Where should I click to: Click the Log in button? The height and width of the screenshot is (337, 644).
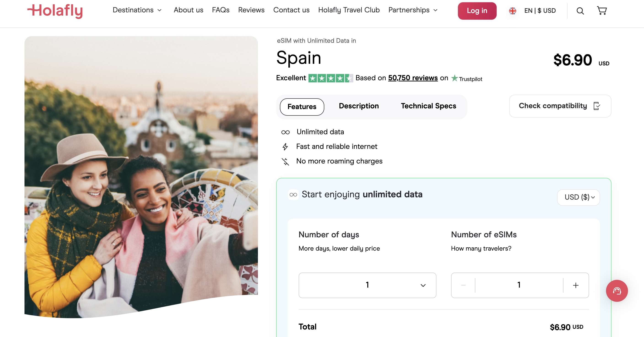click(x=477, y=11)
